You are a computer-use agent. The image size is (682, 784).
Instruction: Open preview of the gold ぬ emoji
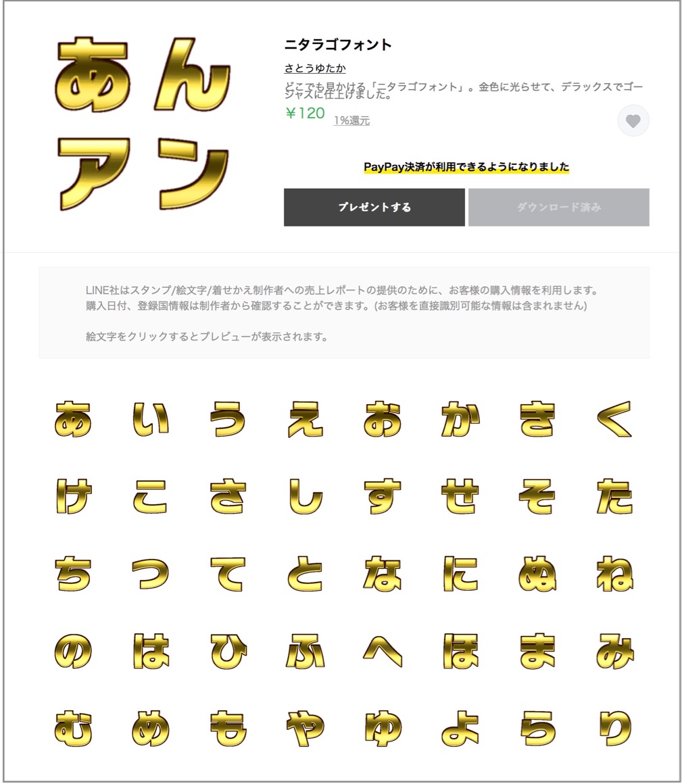click(537, 574)
